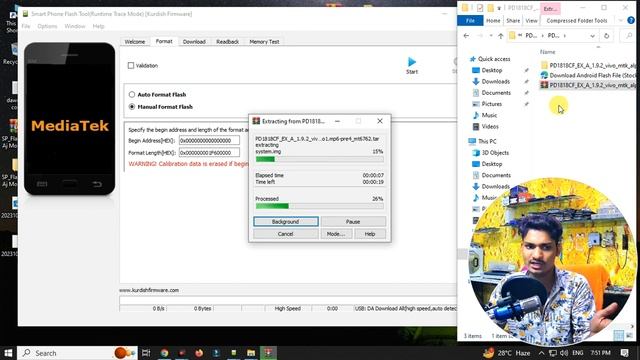The height and width of the screenshot is (360, 640).
Task: Open the Readback tab
Action: coord(227,42)
